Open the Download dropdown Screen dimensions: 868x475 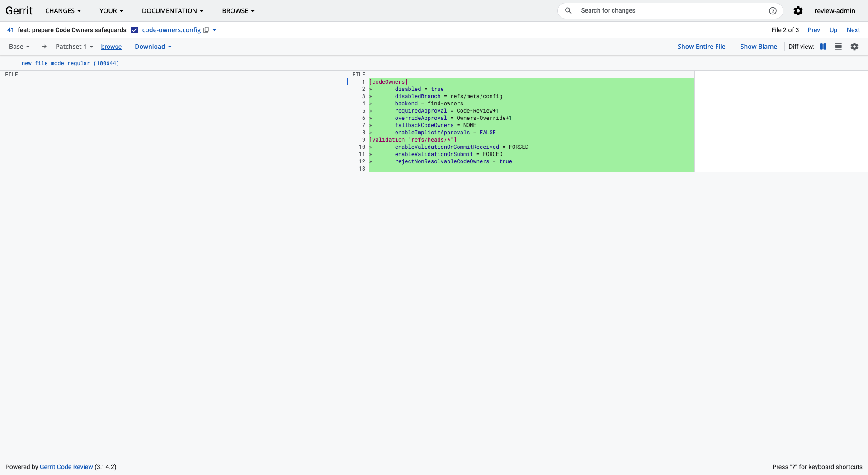[x=153, y=47]
